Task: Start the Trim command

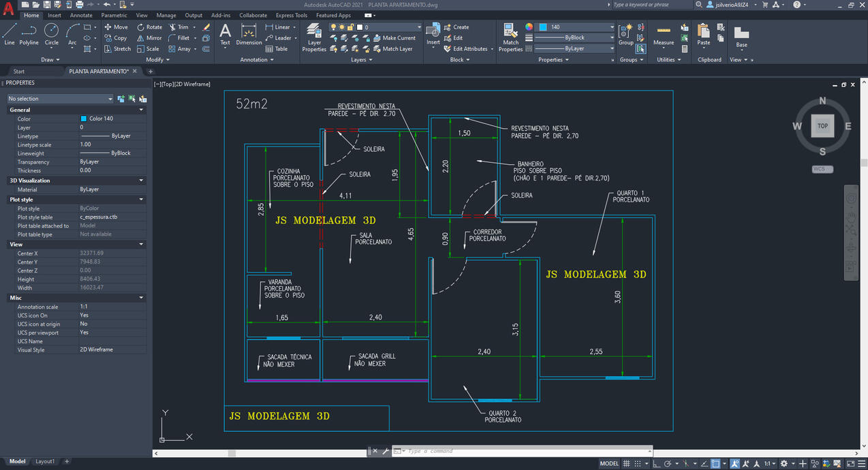Action: point(181,27)
